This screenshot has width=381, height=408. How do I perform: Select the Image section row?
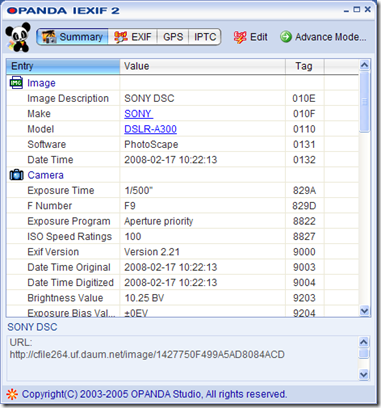[x=182, y=83]
